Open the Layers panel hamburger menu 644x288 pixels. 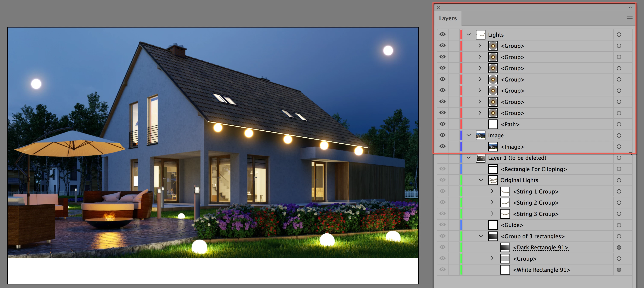[x=629, y=19]
